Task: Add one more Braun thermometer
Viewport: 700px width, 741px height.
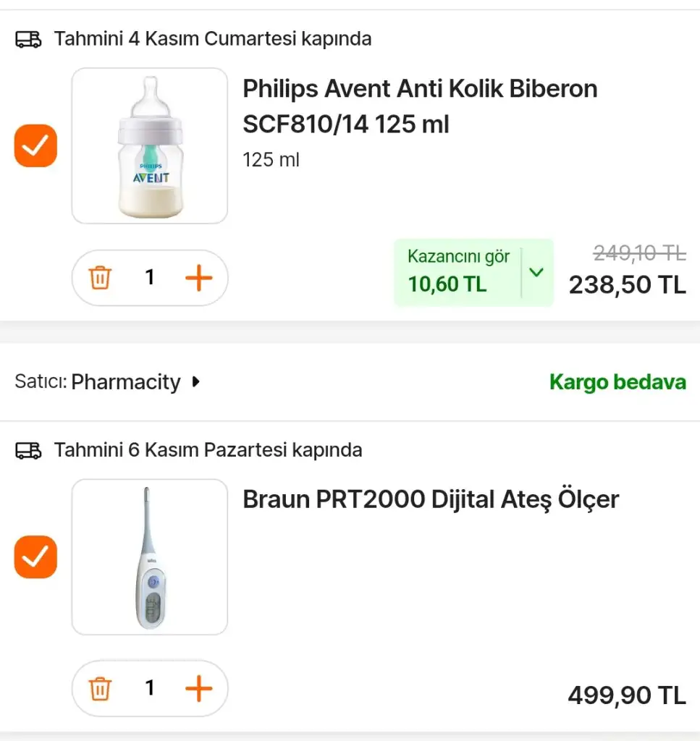Action: click(x=199, y=689)
